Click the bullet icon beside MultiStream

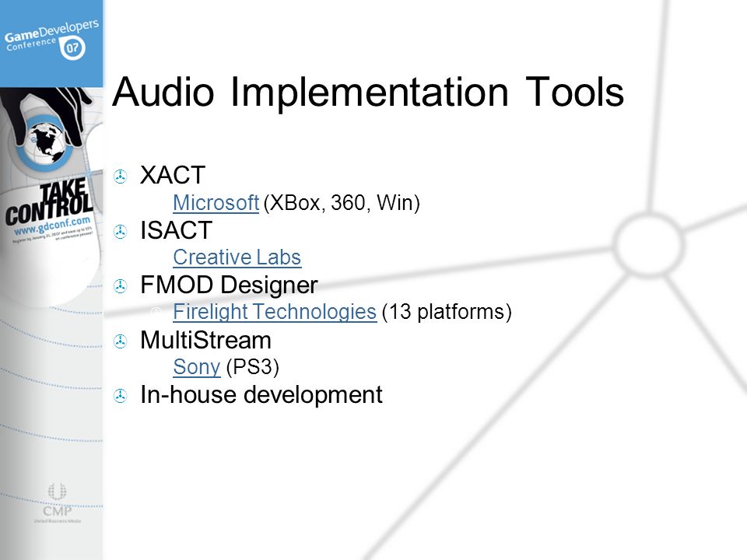[x=120, y=341]
